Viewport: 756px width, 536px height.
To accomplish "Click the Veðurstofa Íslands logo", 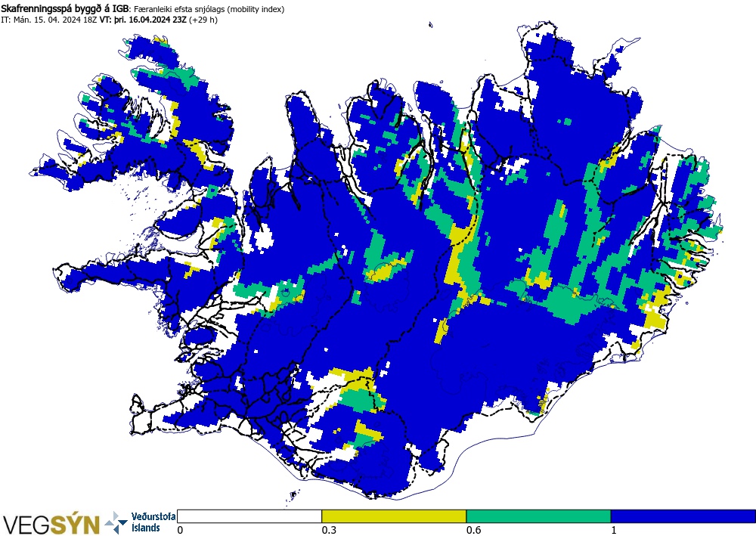I will (x=140, y=522).
